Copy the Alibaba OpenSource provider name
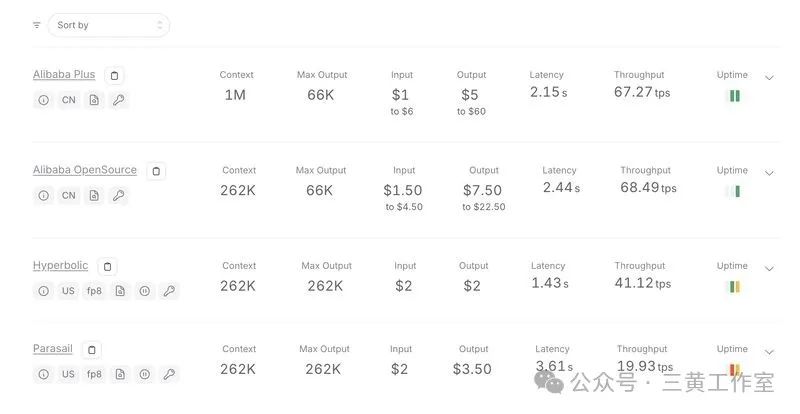Screen dimensions: 800x414 click(x=156, y=171)
